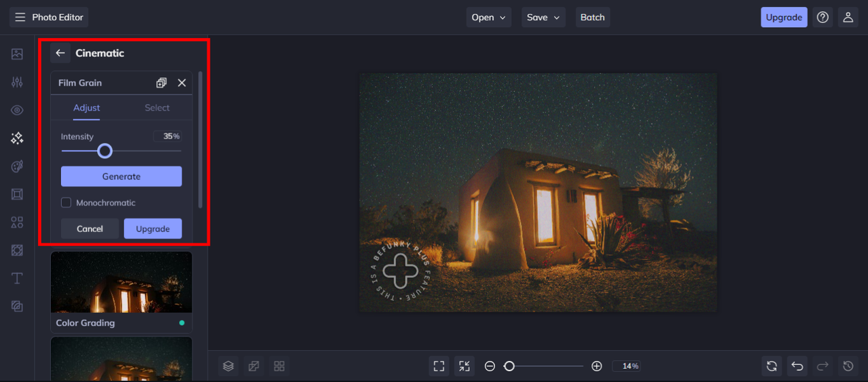Zoom in with the plus icon
The width and height of the screenshot is (868, 382).
tap(597, 366)
